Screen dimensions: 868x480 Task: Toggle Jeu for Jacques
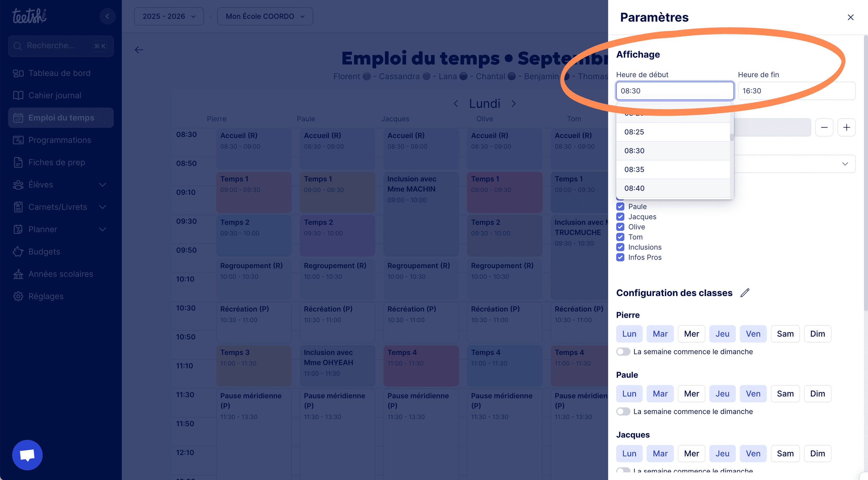pyautogui.click(x=722, y=454)
